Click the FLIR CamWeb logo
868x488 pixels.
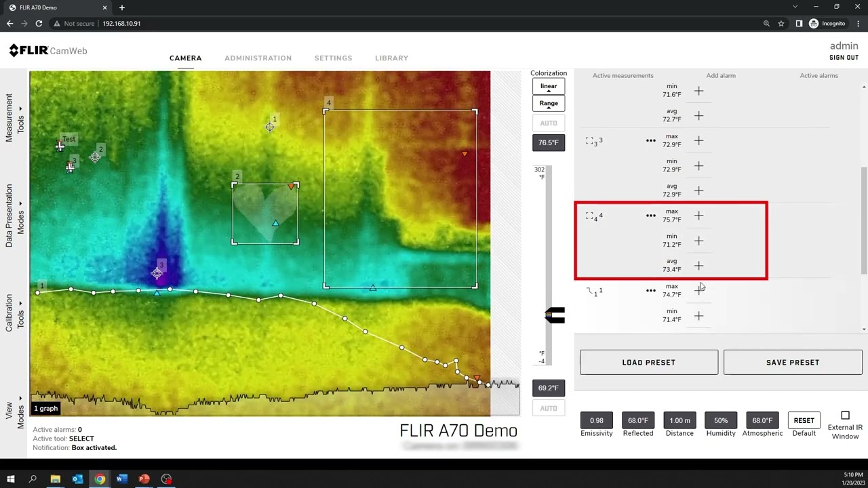click(x=47, y=51)
